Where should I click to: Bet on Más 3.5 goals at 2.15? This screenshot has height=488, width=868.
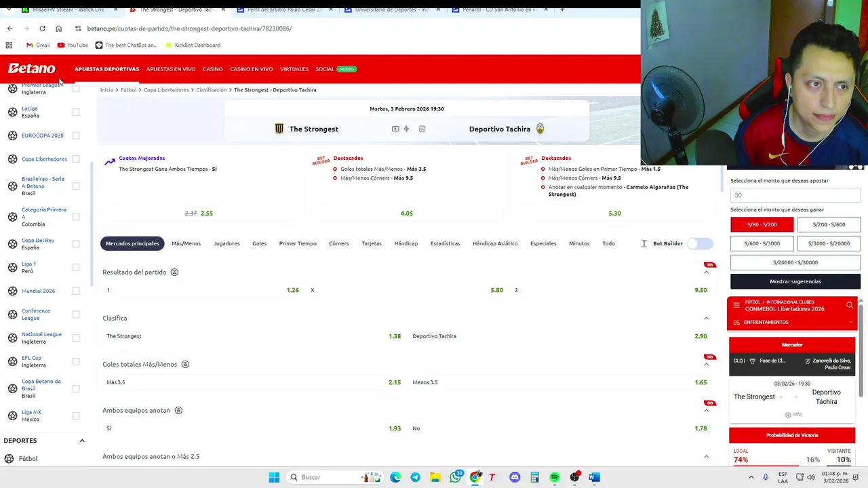point(253,382)
